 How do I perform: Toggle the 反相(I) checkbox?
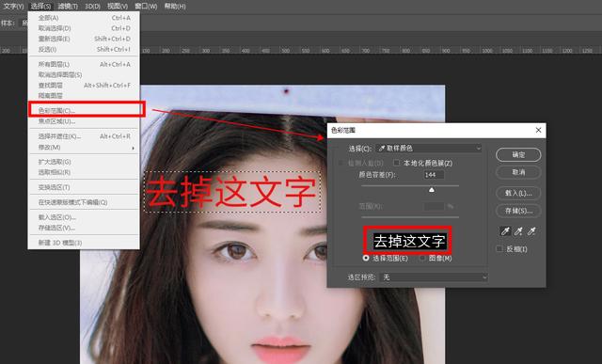pyautogui.click(x=499, y=249)
